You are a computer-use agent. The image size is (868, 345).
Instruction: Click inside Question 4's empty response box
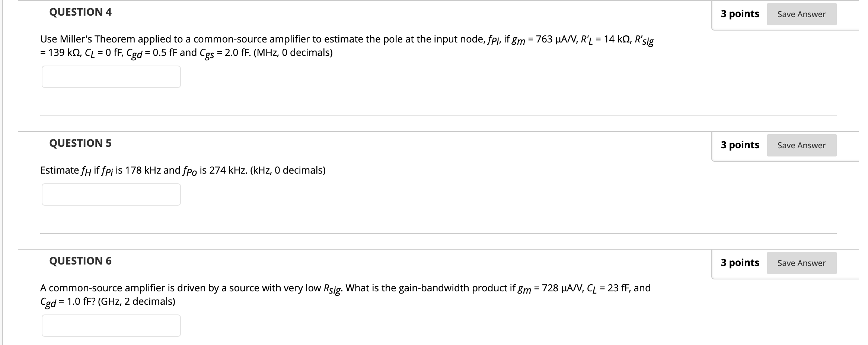(111, 77)
